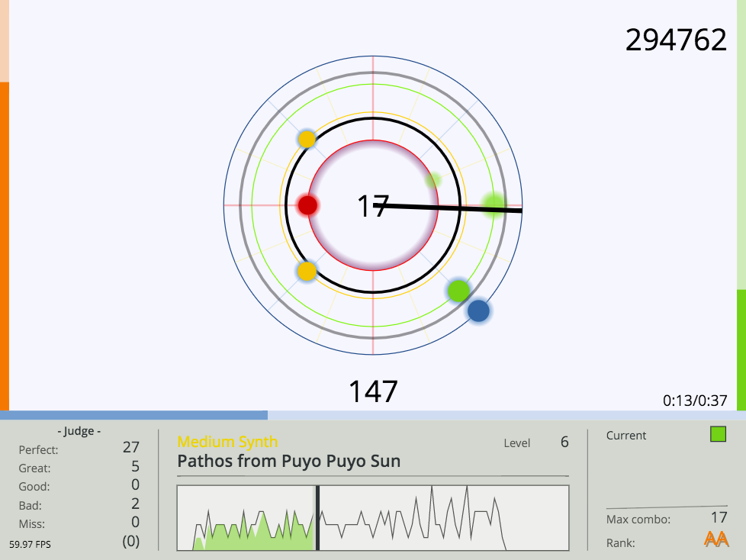
Task: Click the - Judge - heading
Action: 79,431
